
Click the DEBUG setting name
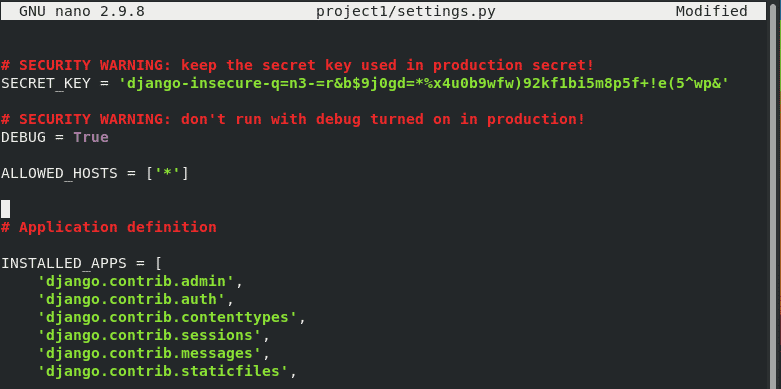23,137
